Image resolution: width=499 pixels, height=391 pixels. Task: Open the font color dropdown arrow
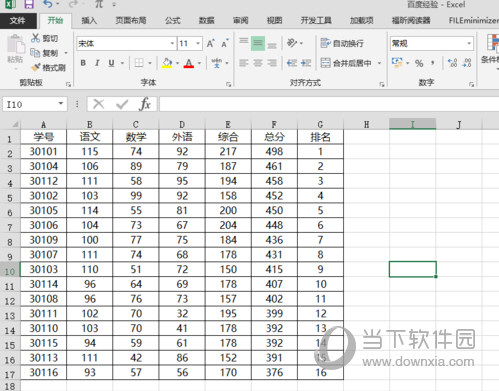coord(199,63)
